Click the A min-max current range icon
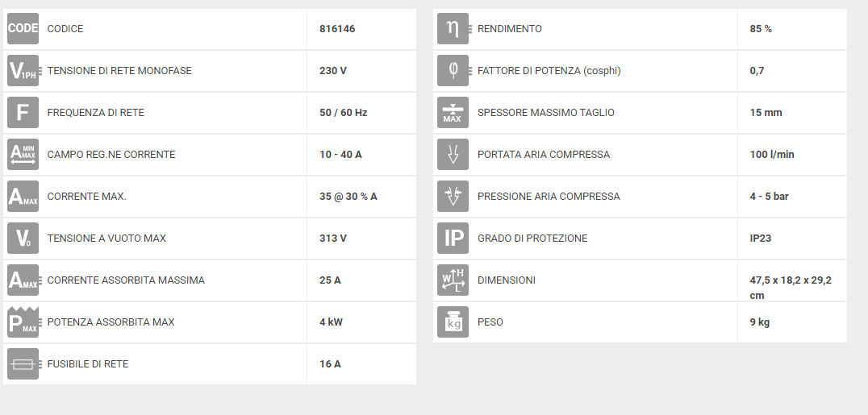The image size is (868, 415). tap(23, 155)
